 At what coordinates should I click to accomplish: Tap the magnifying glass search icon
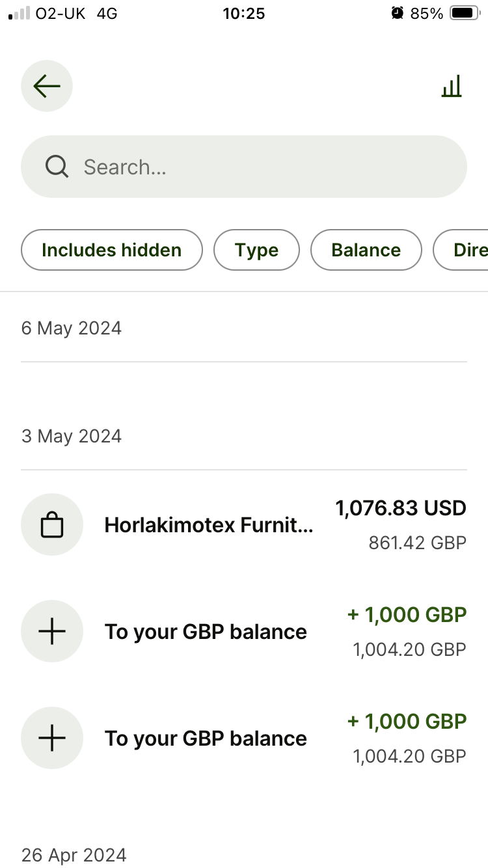(57, 167)
